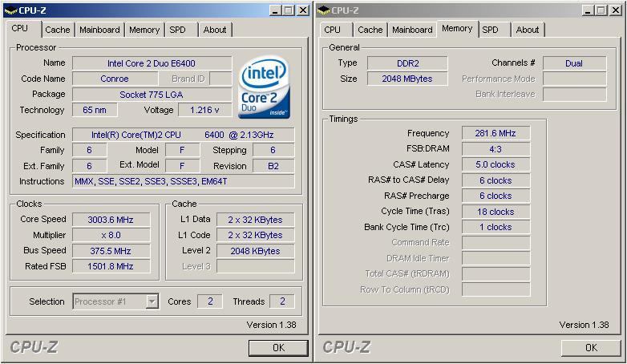
Task: Open Cache tab in right window
Action: click(370, 30)
